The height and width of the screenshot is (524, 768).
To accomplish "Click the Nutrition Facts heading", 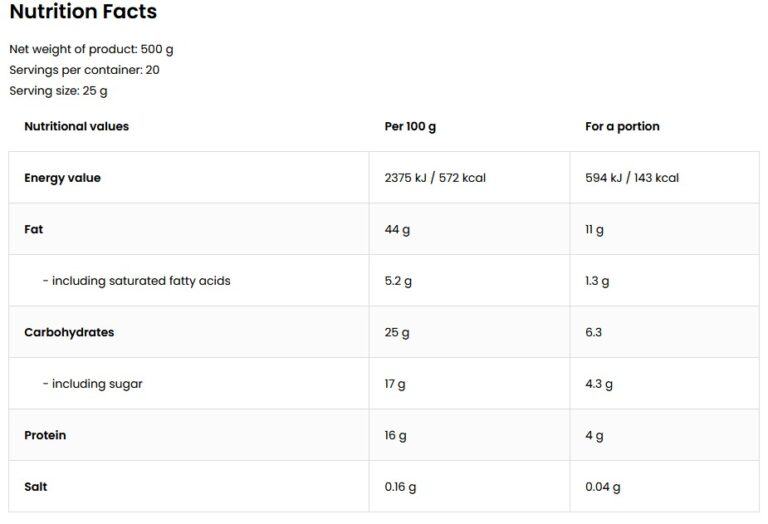I will [x=83, y=13].
